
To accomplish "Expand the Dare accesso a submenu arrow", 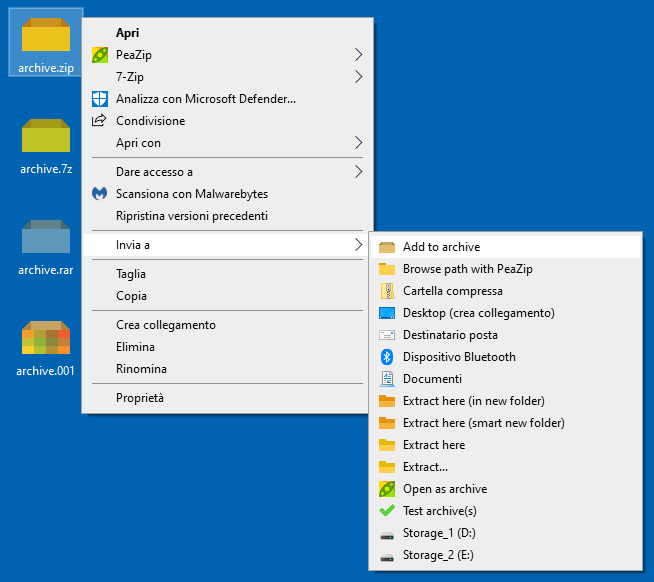I will point(358,172).
